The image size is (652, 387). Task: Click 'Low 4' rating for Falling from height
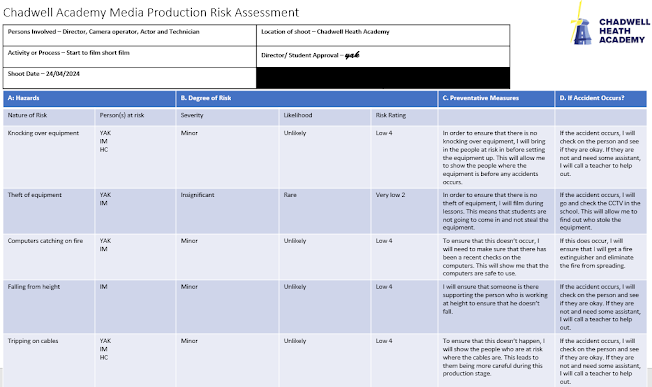(384, 287)
